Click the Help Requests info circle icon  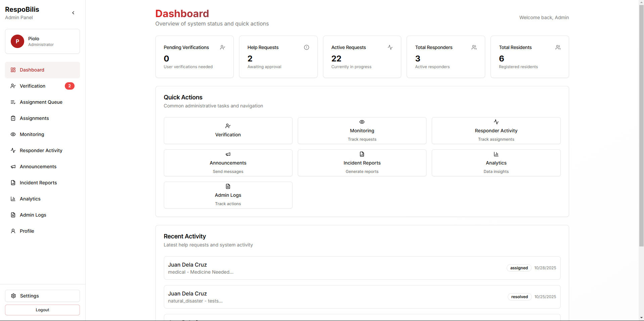[307, 47]
